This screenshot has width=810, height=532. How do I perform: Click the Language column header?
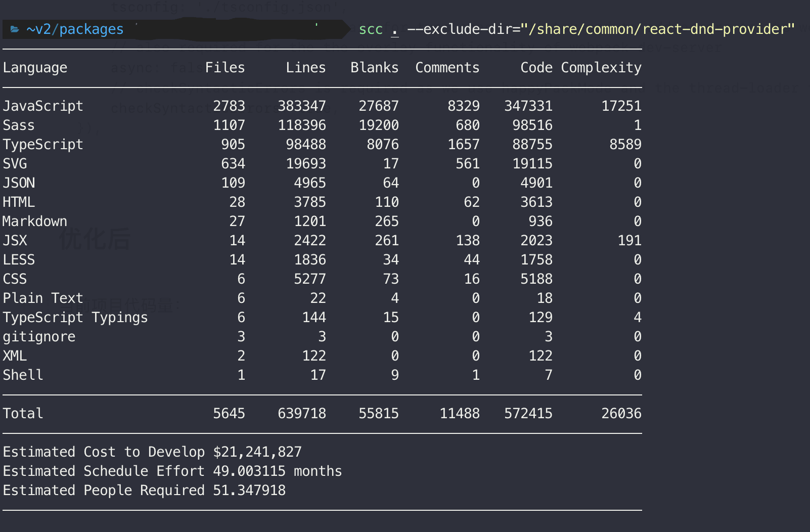pos(35,67)
